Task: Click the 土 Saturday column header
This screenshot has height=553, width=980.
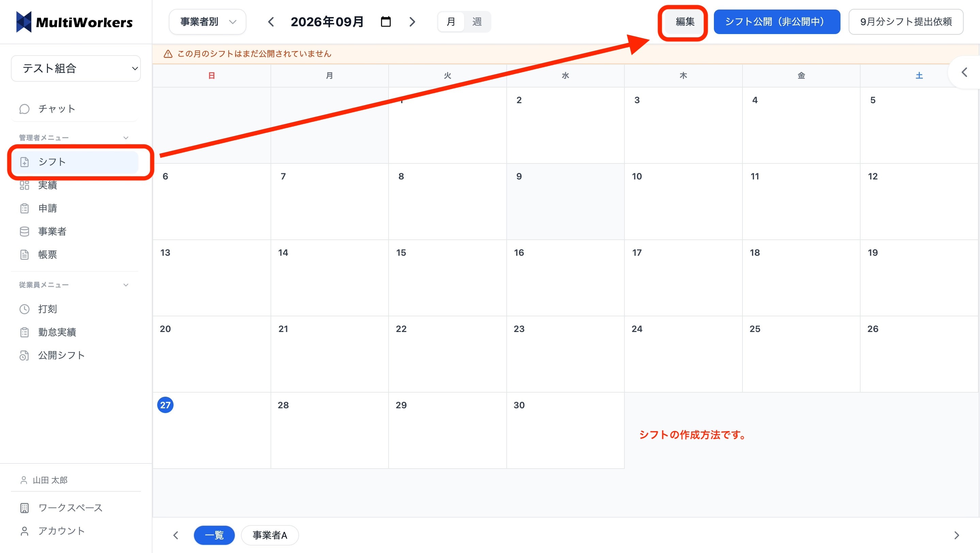Action: coord(919,76)
